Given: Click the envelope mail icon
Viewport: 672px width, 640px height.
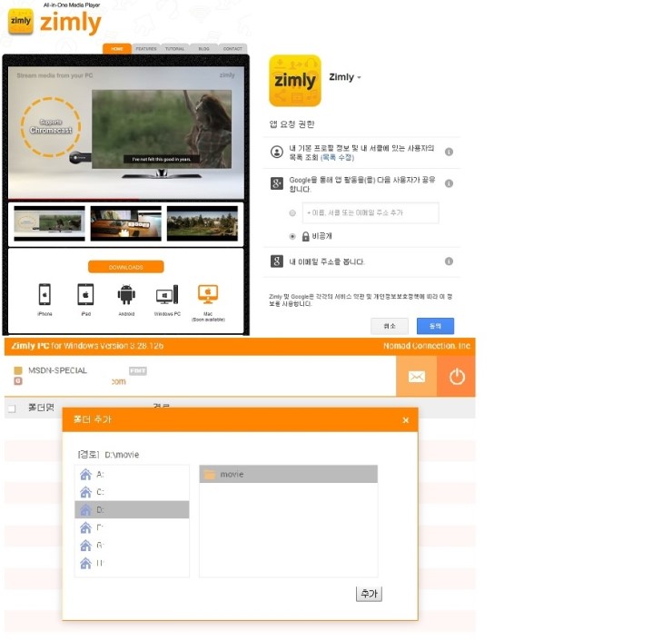Looking at the screenshot, I should [x=416, y=377].
